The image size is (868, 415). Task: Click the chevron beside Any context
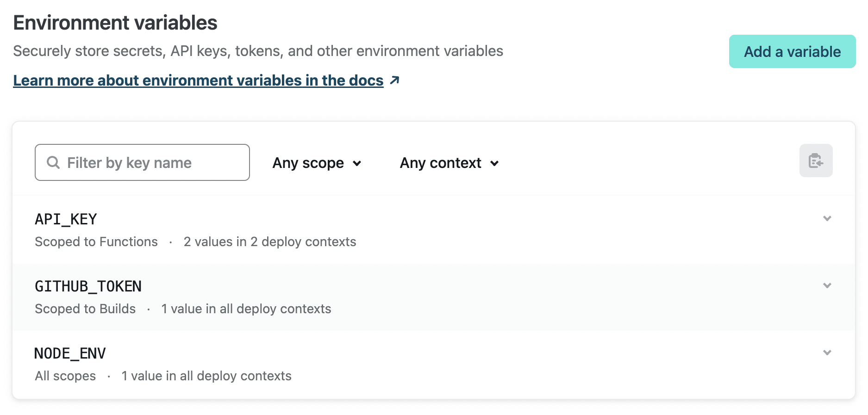tap(494, 163)
